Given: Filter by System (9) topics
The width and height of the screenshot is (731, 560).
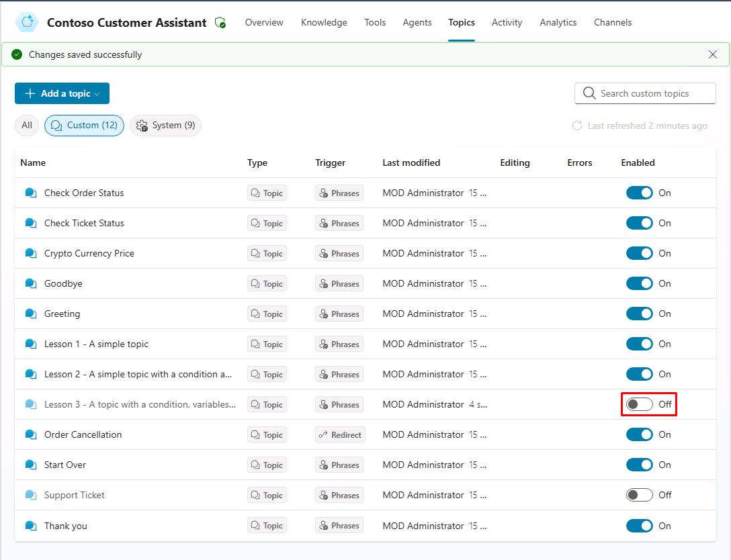Looking at the screenshot, I should pyautogui.click(x=165, y=126).
